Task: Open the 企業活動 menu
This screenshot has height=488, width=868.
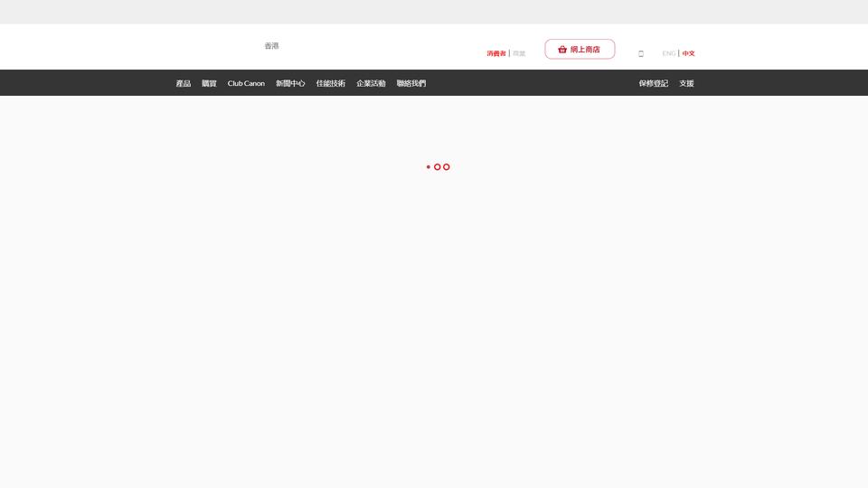Action: coord(371,83)
